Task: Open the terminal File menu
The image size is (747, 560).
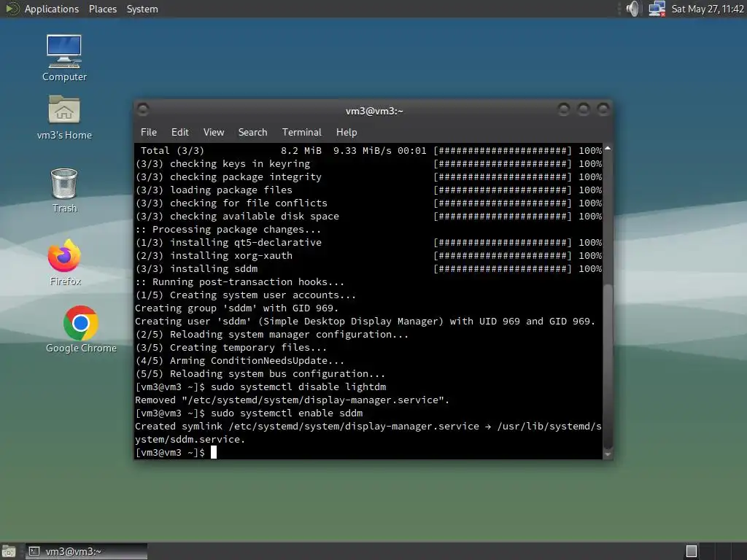Action: click(148, 133)
